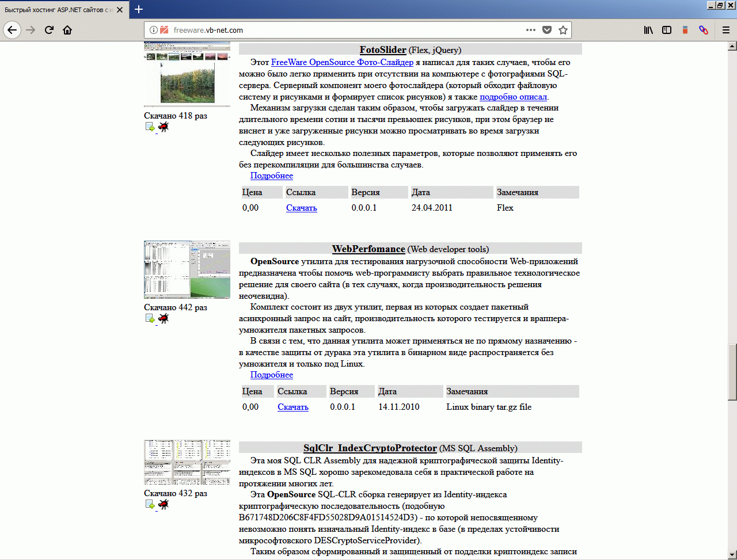Open the Firefox Library
This screenshot has width=737, height=560.
pyautogui.click(x=648, y=30)
